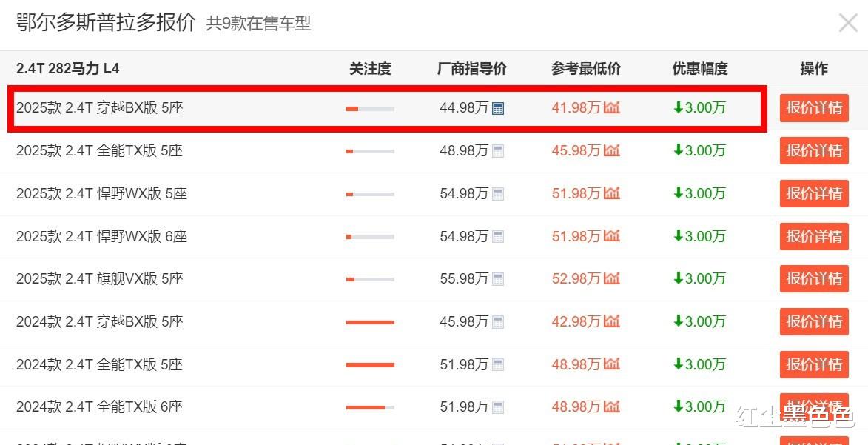Click the 关注度 column header
The height and width of the screenshot is (445, 868).
(x=370, y=69)
